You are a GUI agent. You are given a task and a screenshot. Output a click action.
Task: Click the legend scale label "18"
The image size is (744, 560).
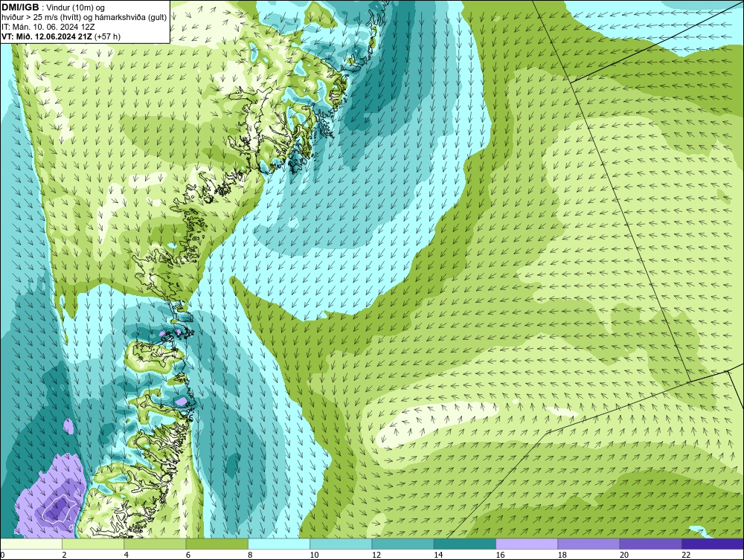(562, 555)
